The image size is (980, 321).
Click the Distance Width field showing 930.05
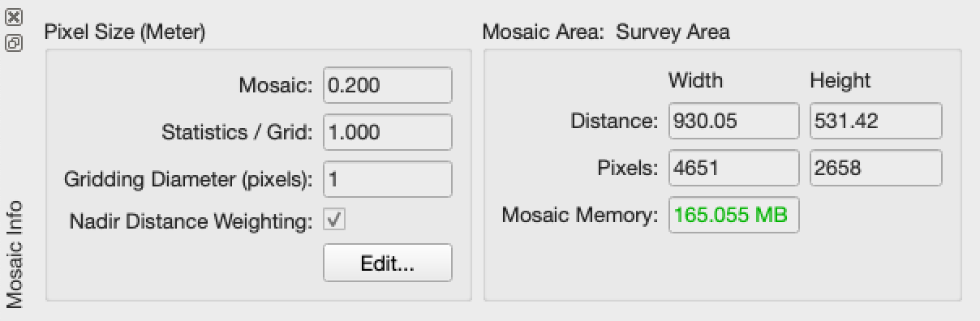click(x=734, y=121)
